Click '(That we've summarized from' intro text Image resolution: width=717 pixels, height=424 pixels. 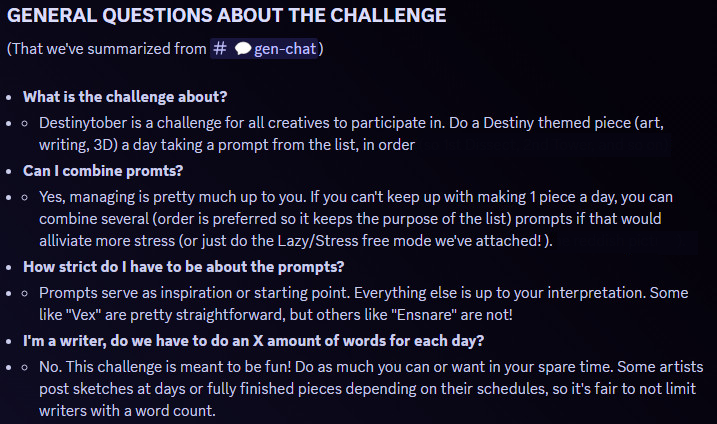[105, 49]
